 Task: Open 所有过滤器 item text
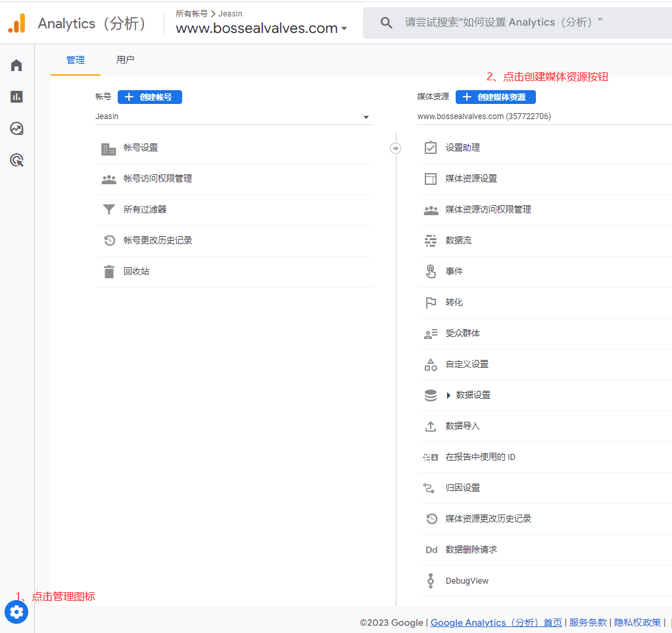tap(145, 210)
